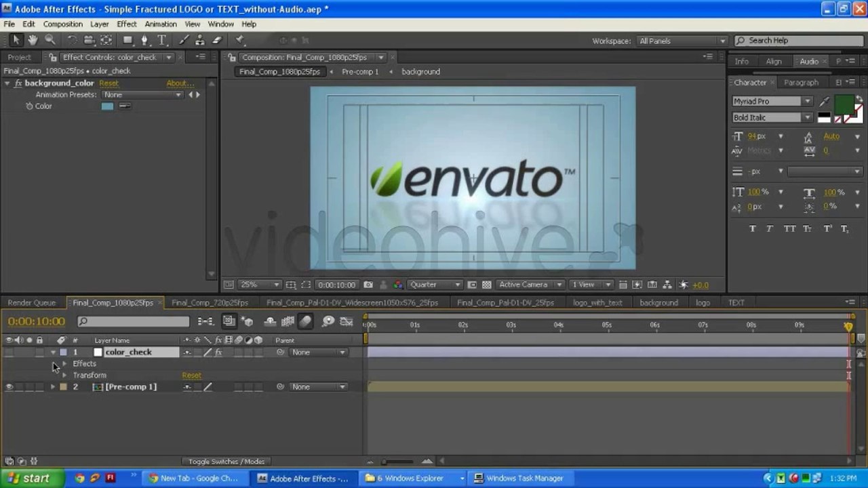Click the Region of Interest icon
This screenshot has width=868, height=488.
pos(306,285)
